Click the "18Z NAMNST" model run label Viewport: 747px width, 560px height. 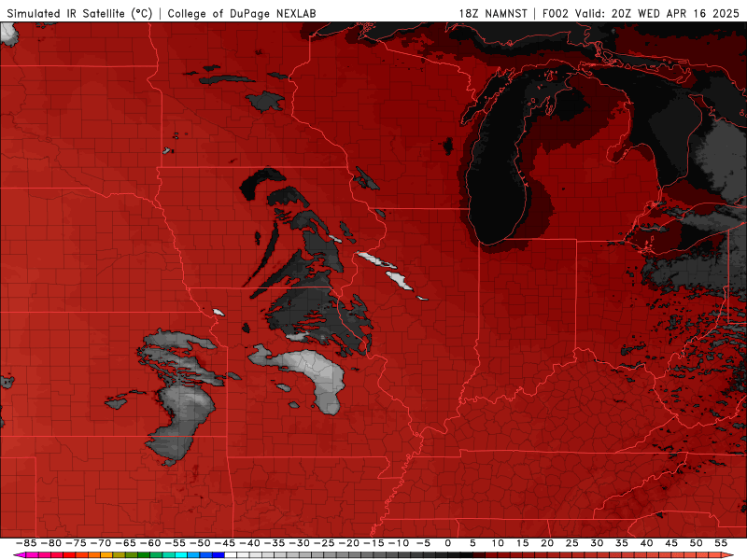coord(493,13)
